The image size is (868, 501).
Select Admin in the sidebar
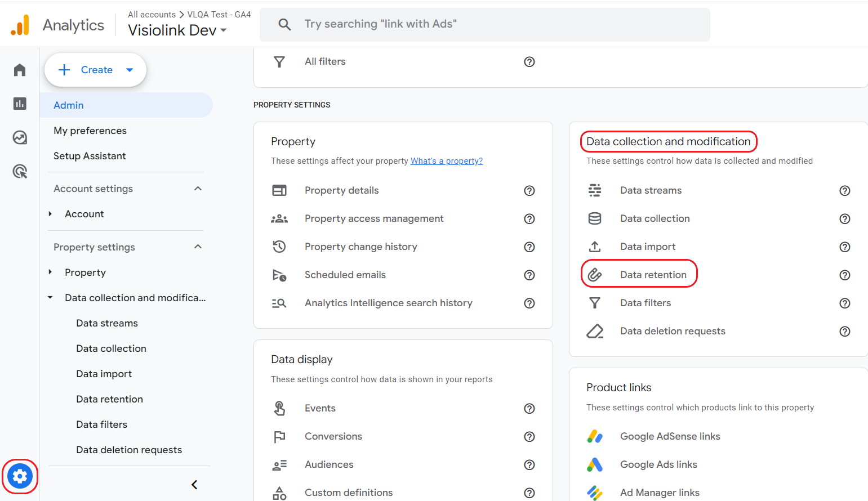(126, 105)
